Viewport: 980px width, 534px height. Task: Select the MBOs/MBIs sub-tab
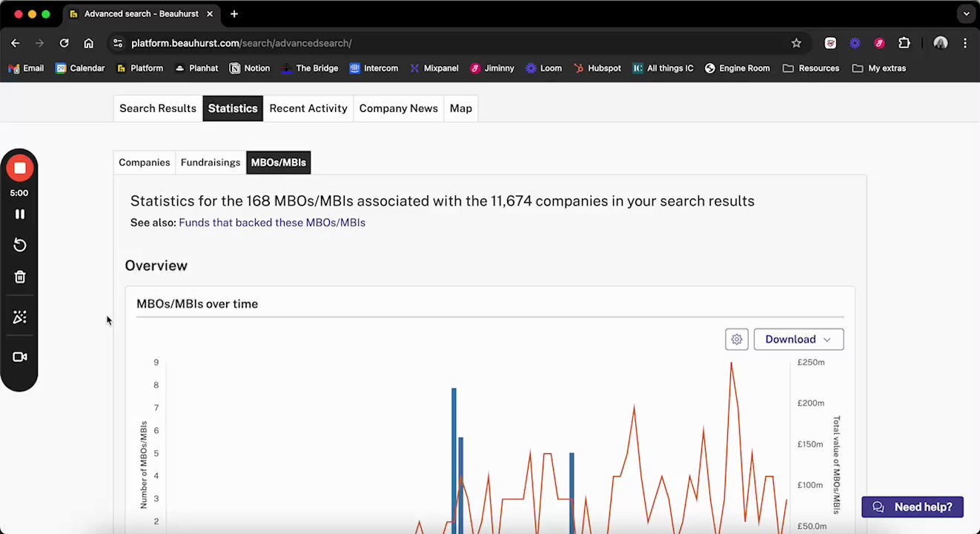pyautogui.click(x=279, y=162)
